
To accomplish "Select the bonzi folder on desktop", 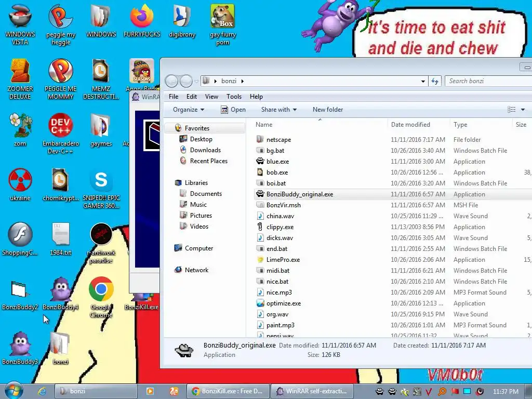I will (60, 348).
